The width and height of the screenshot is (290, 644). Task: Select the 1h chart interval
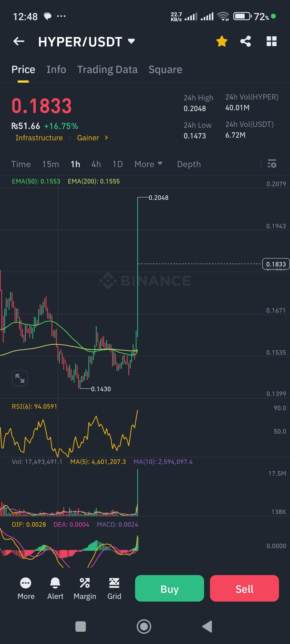[75, 164]
